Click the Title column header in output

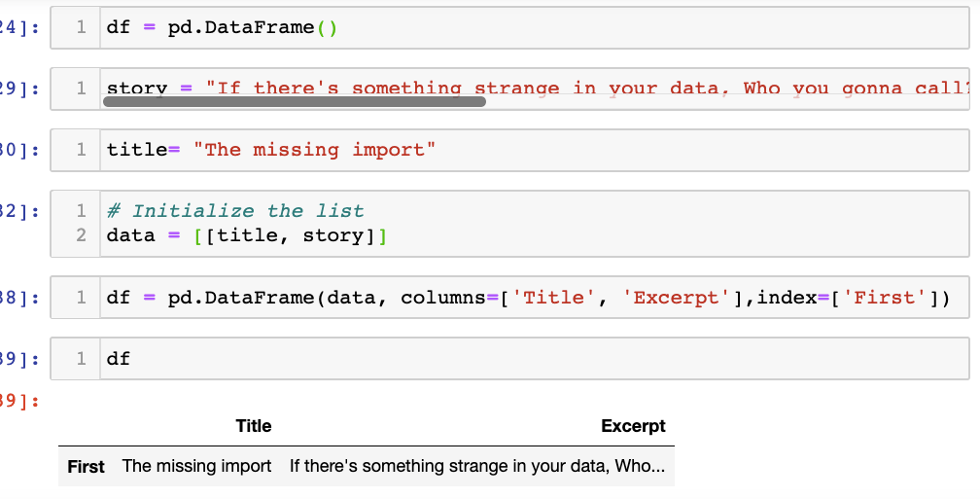pyautogui.click(x=253, y=426)
